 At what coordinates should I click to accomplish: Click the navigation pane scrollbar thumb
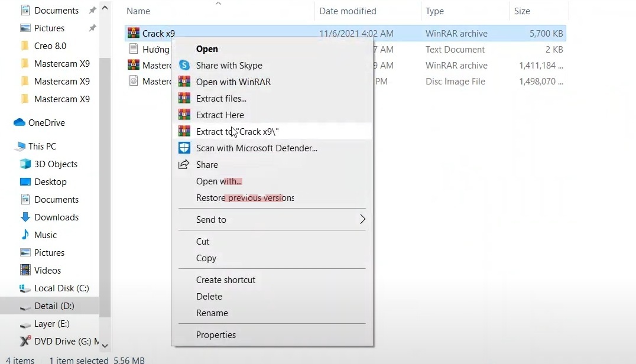coord(105,187)
